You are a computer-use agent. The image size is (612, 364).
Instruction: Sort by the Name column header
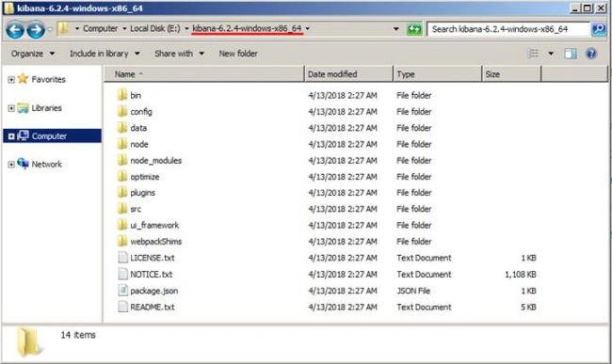[x=203, y=74]
